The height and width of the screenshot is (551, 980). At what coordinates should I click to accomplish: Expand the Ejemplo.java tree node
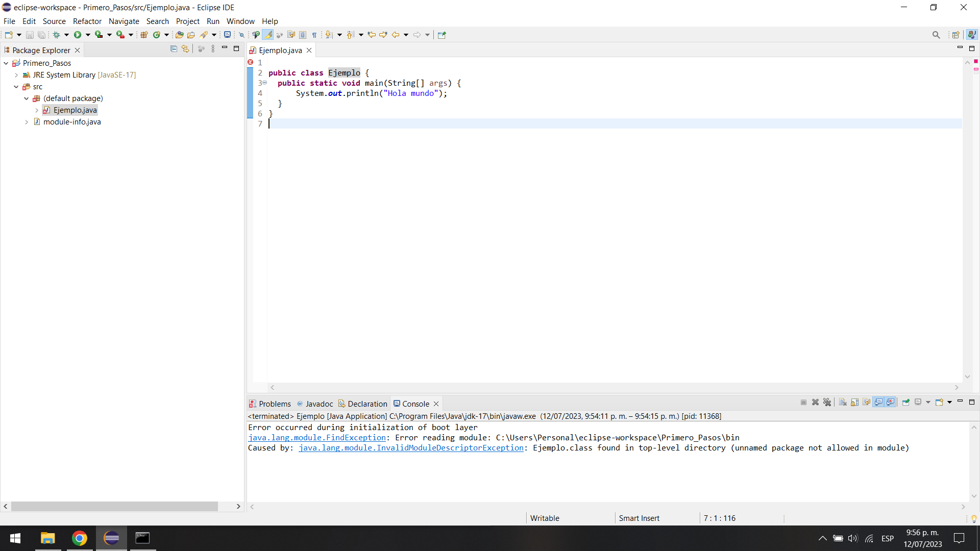point(37,110)
